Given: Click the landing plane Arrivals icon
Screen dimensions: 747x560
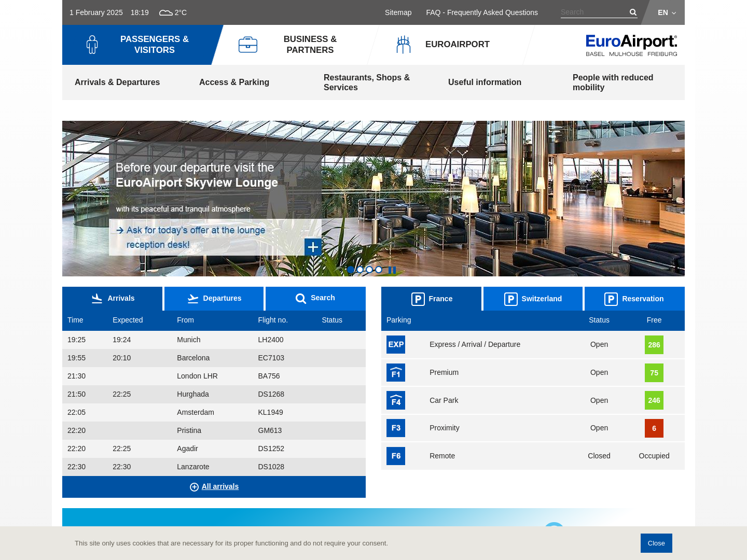Looking at the screenshot, I should (97, 298).
